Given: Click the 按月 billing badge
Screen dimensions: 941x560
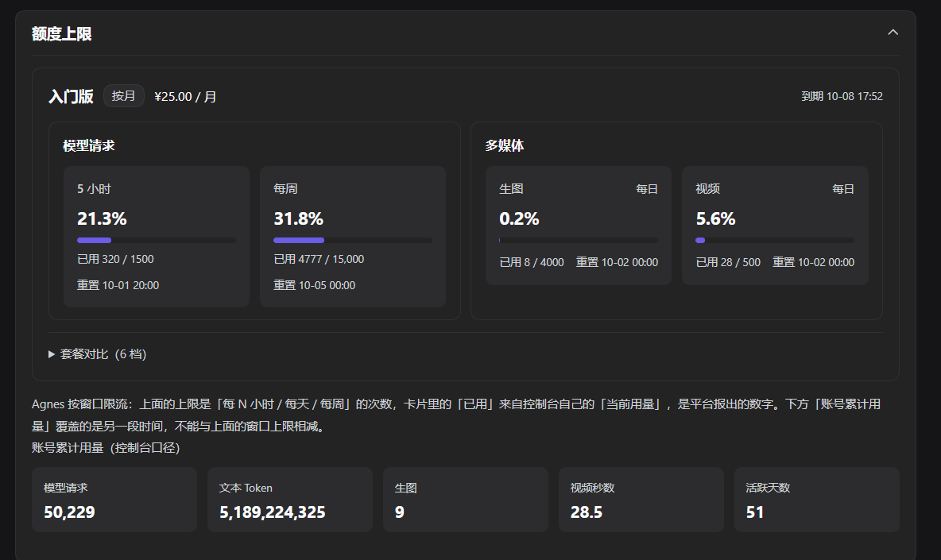Looking at the screenshot, I should click(124, 96).
